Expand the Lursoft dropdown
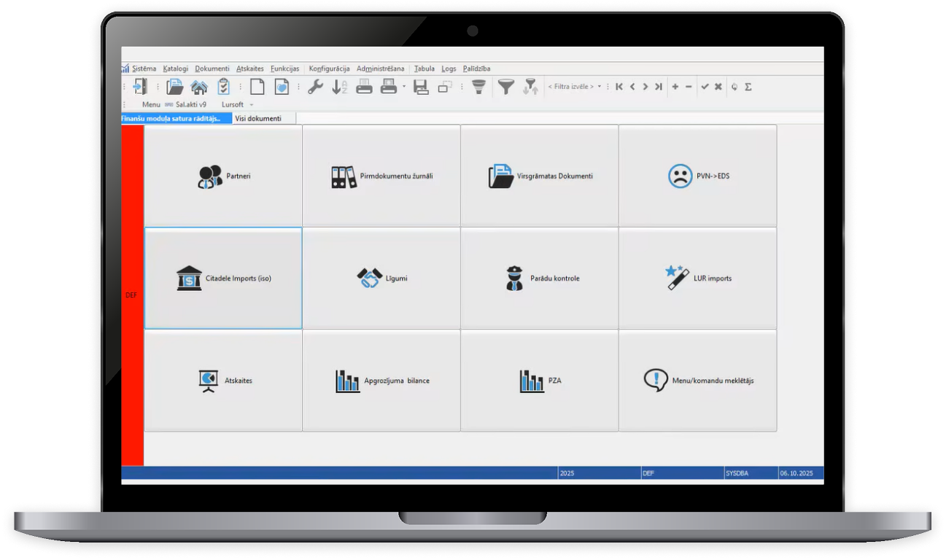 click(252, 105)
